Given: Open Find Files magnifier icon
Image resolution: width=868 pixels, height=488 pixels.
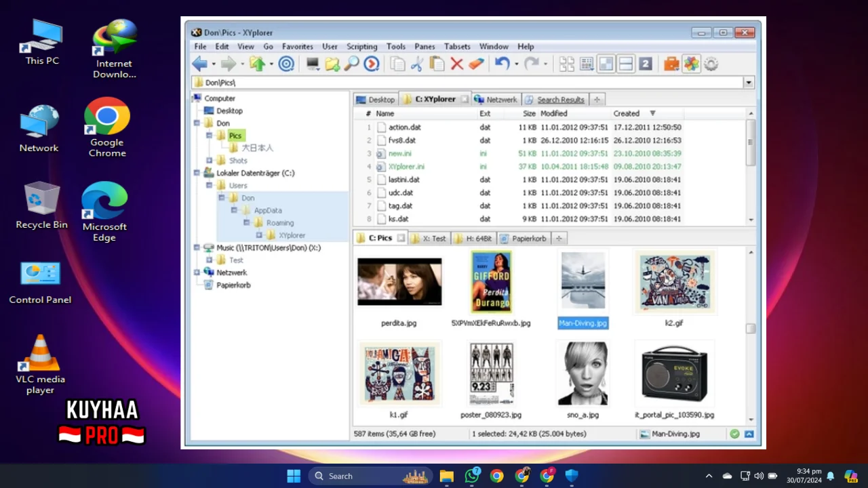Looking at the screenshot, I should point(351,64).
